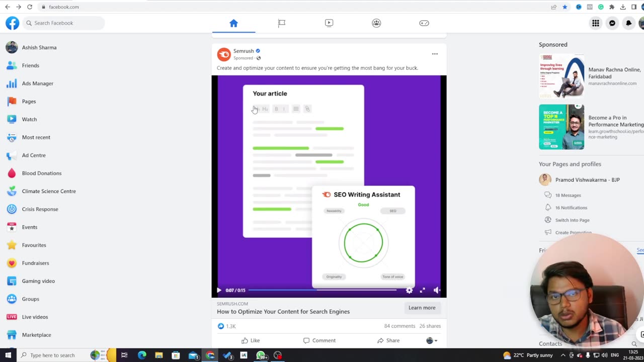Click the taskbar search box

coord(52,355)
